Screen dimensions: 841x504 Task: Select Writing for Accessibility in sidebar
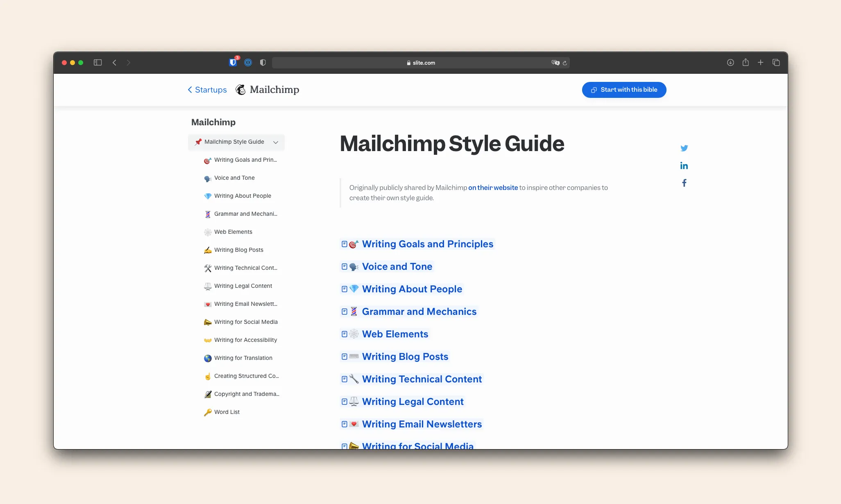(241, 340)
